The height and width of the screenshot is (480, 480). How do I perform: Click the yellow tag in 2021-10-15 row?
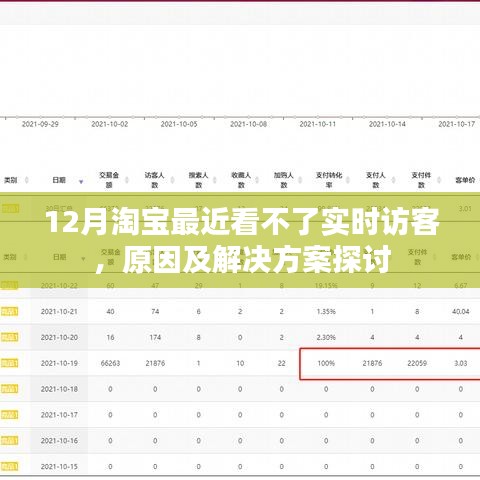[10, 466]
